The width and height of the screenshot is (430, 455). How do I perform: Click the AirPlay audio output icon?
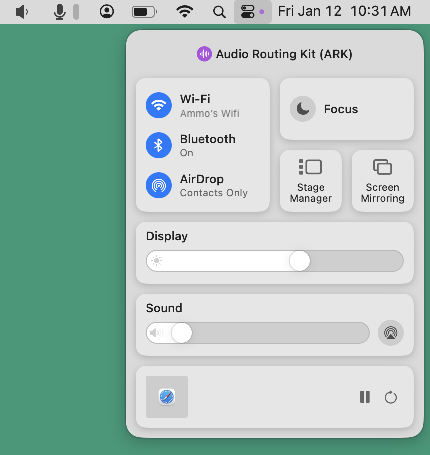coord(391,333)
